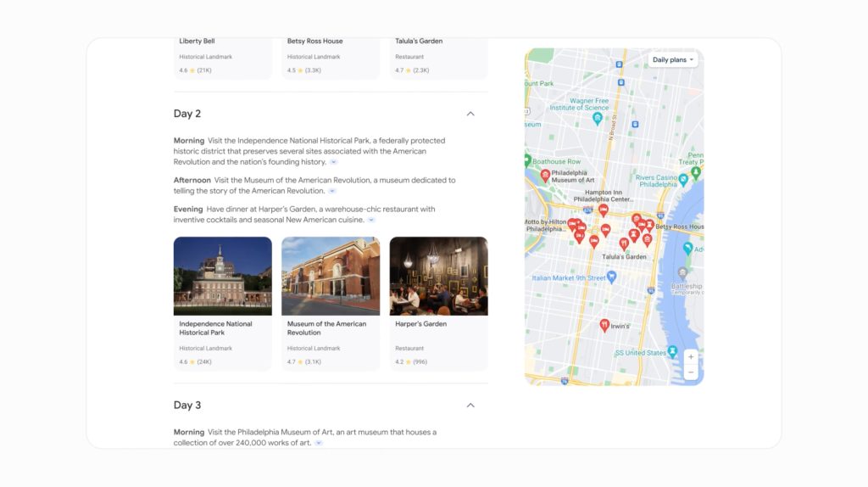
Task: Expand Day 2 Afternoon description details
Action: (x=332, y=192)
